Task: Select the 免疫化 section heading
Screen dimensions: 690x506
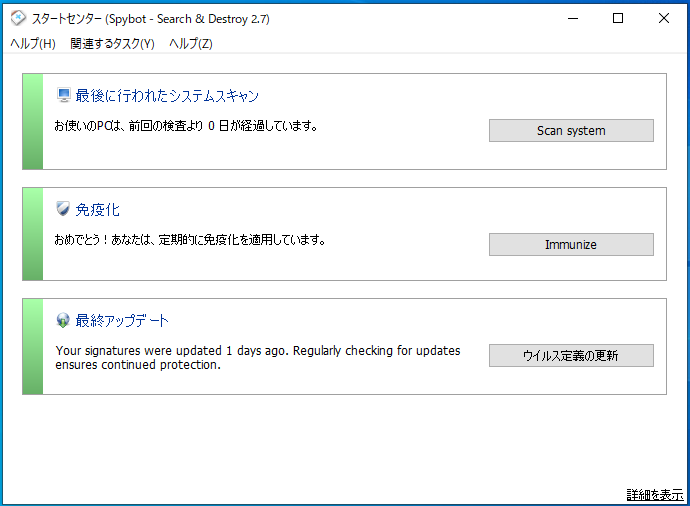Action: (98, 209)
